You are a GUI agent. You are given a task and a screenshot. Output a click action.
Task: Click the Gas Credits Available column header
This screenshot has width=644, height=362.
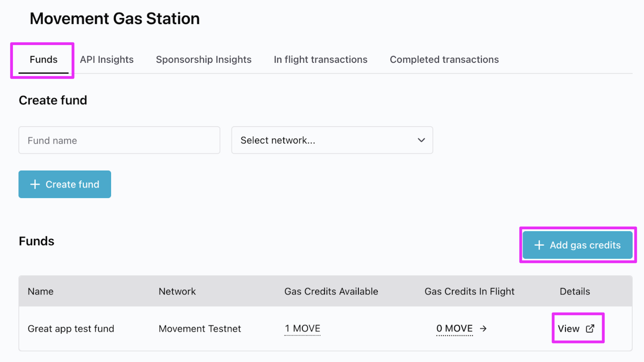click(331, 291)
